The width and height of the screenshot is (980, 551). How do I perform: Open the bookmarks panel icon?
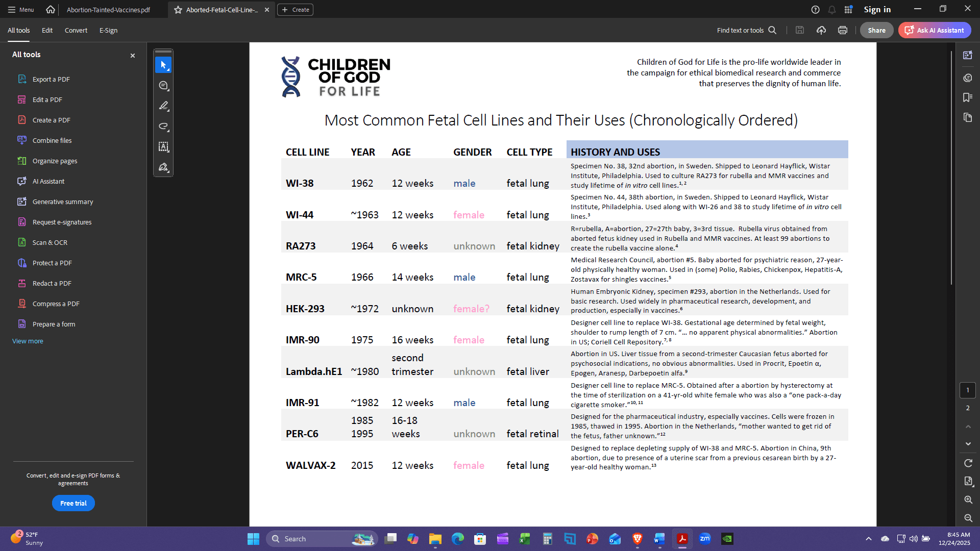point(967,97)
